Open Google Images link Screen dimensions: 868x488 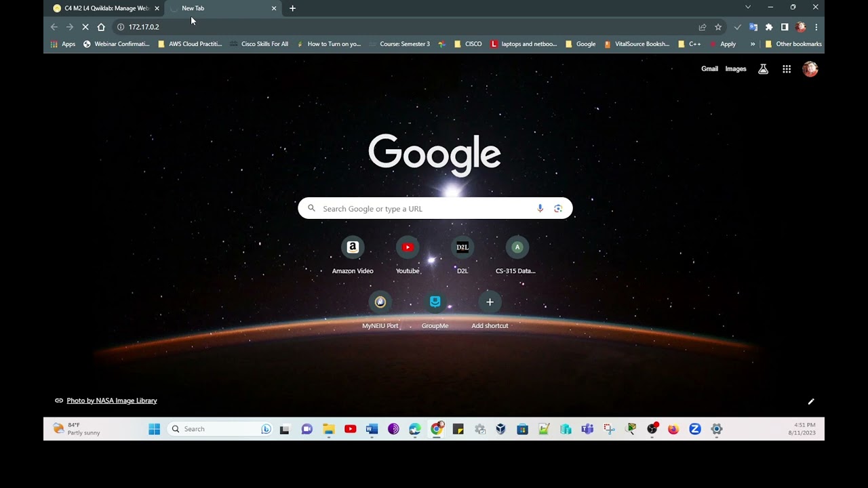(736, 69)
